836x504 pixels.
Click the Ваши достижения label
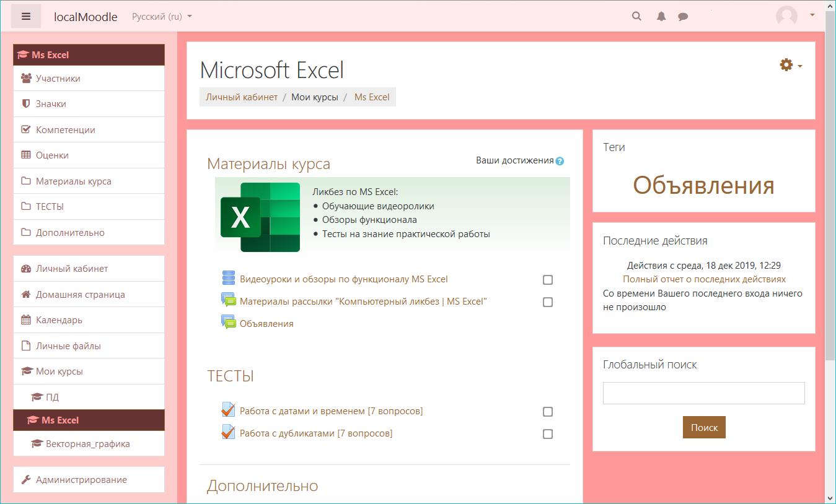(514, 160)
